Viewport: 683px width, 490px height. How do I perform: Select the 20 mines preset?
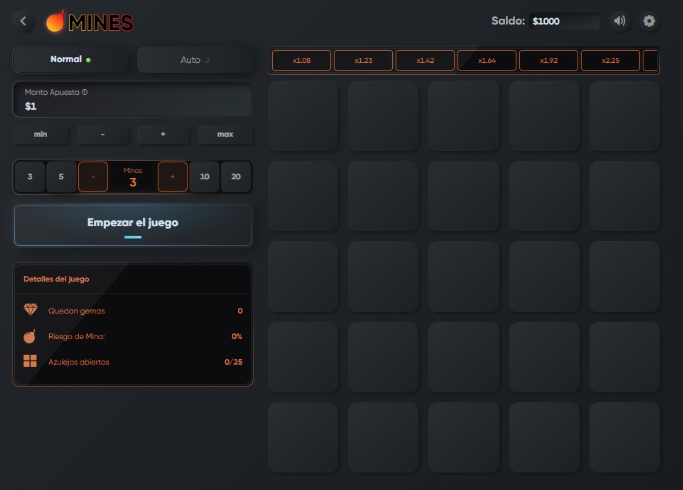tap(236, 177)
